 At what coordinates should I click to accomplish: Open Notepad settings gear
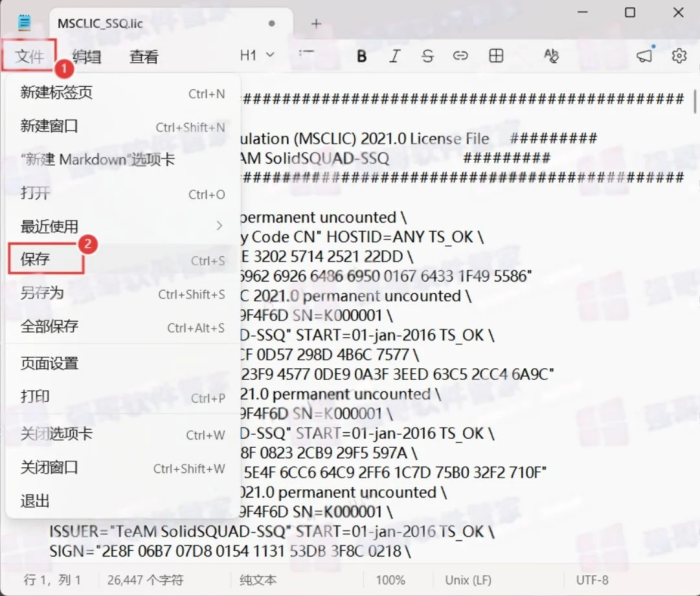tap(679, 56)
